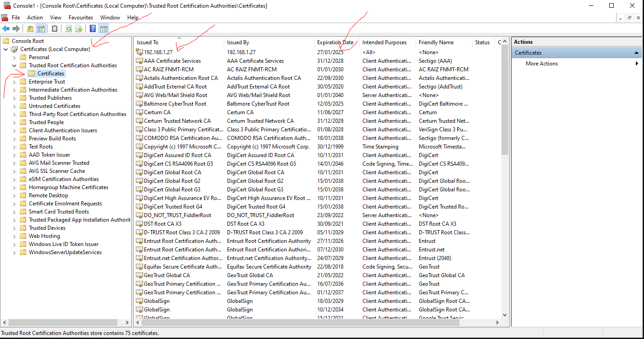Click the grey Forward arrow in toolbar
The image size is (644, 339).
[x=16, y=29]
